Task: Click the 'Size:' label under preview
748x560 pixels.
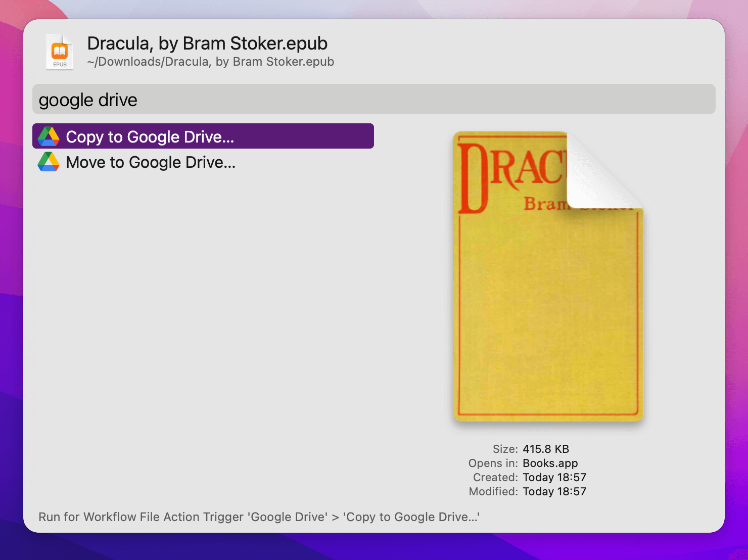Action: tap(505, 449)
